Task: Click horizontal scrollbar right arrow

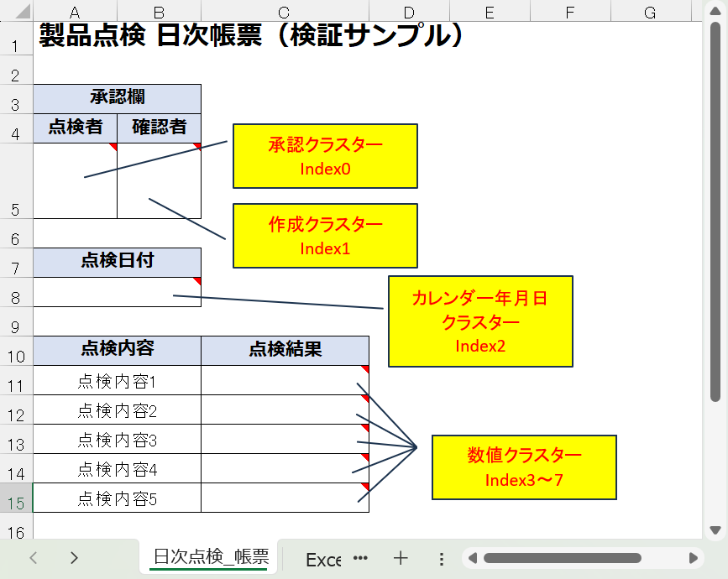Action: point(694,558)
